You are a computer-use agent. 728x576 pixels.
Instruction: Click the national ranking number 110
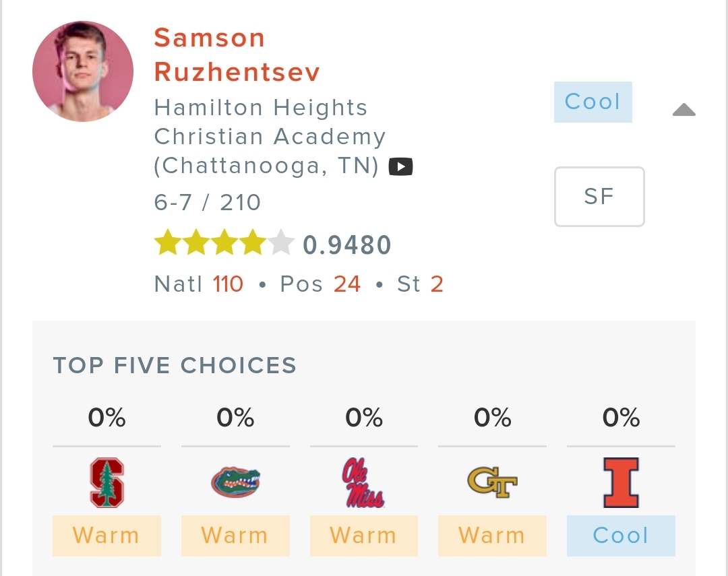coord(228,284)
